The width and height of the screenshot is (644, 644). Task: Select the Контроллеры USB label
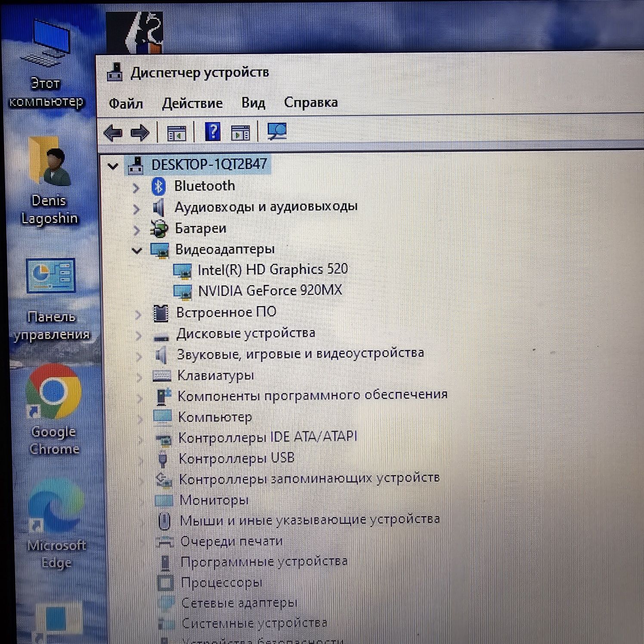tap(237, 458)
